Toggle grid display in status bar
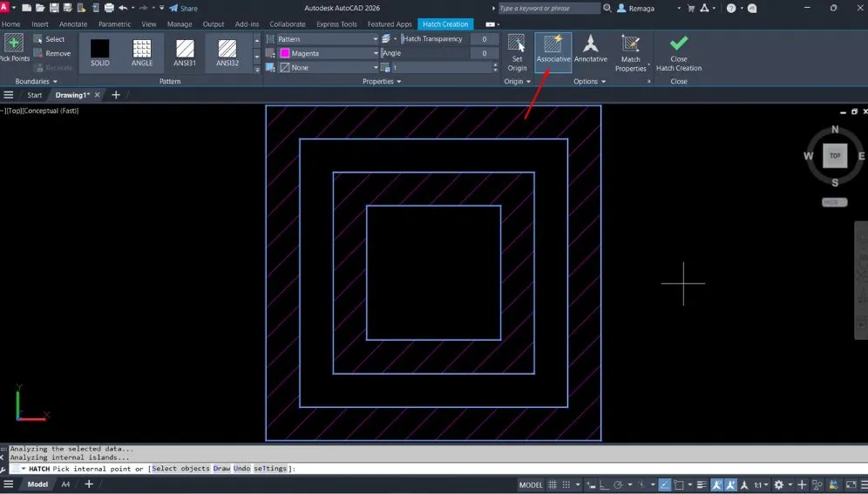This screenshot has height=494, width=868. (552, 484)
